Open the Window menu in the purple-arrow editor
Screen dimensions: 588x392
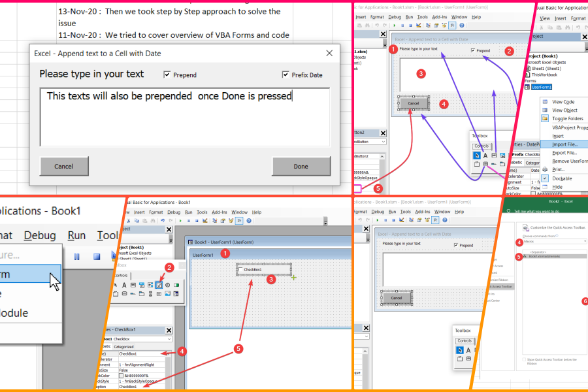[459, 17]
